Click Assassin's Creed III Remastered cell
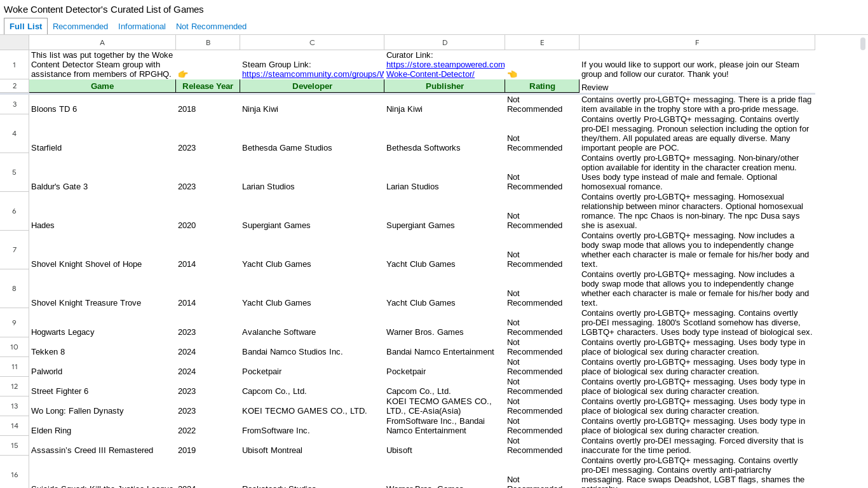 [102, 445]
